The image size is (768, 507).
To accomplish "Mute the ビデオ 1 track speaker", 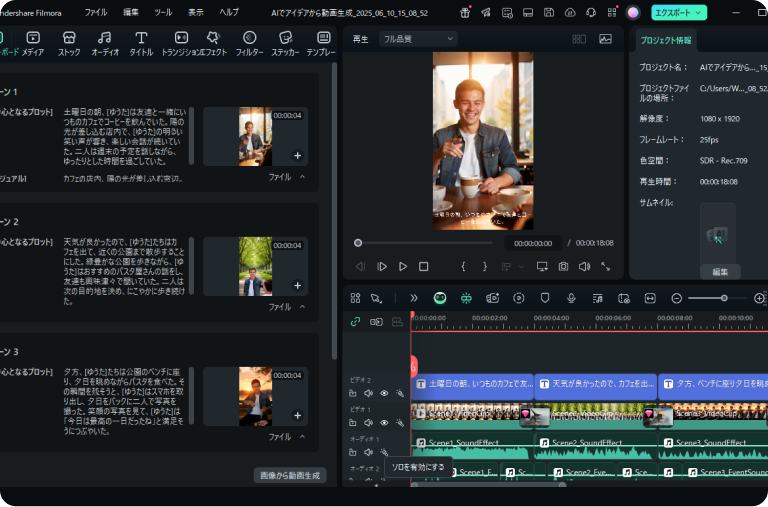I will point(368,422).
